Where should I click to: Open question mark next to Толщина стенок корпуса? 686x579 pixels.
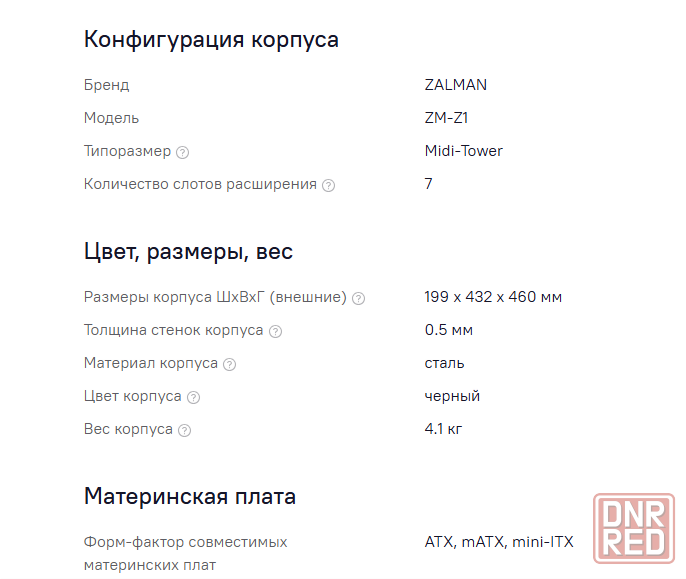point(275,331)
